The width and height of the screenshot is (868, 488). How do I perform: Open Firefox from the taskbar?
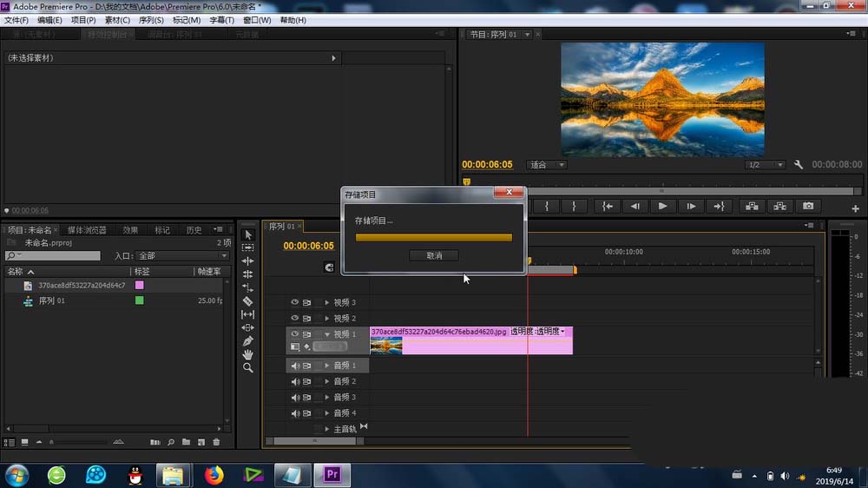point(214,475)
